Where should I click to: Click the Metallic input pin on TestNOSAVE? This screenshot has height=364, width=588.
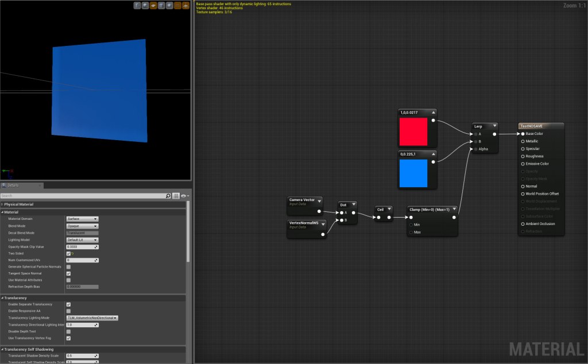point(523,141)
